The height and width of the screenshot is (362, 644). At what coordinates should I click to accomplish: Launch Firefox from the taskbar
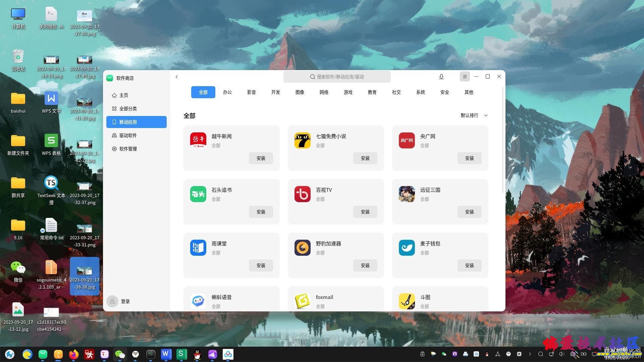[73, 354]
